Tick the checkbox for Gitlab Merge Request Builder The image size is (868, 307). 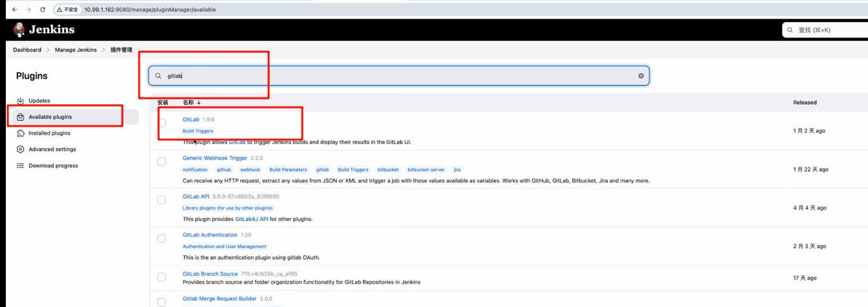(x=162, y=302)
